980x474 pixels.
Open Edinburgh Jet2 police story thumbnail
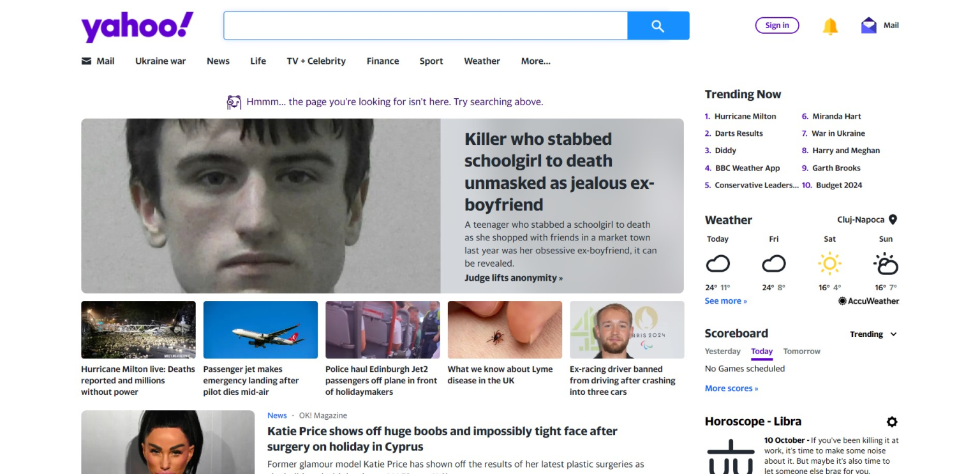click(x=383, y=330)
